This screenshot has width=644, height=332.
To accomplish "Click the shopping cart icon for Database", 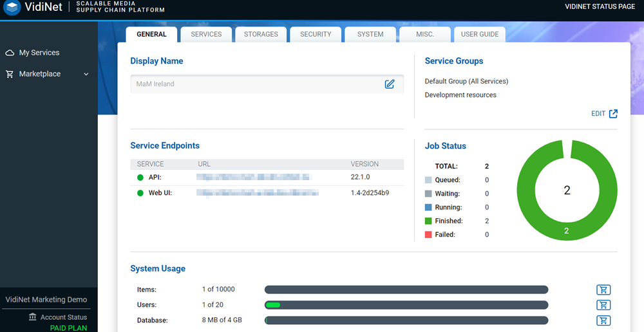I will click(603, 320).
